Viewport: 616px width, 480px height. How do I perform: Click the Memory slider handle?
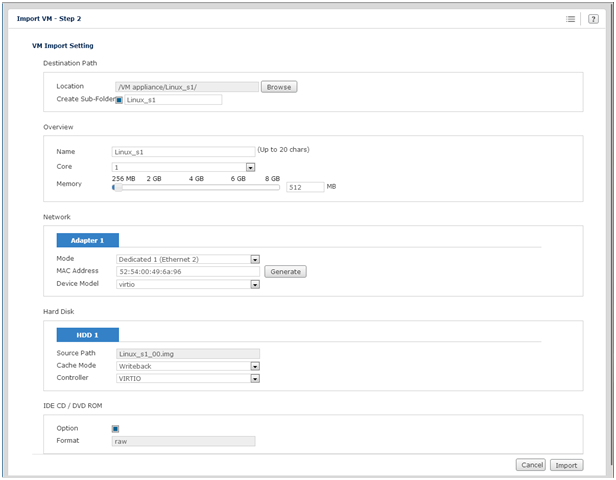pyautogui.click(x=117, y=187)
